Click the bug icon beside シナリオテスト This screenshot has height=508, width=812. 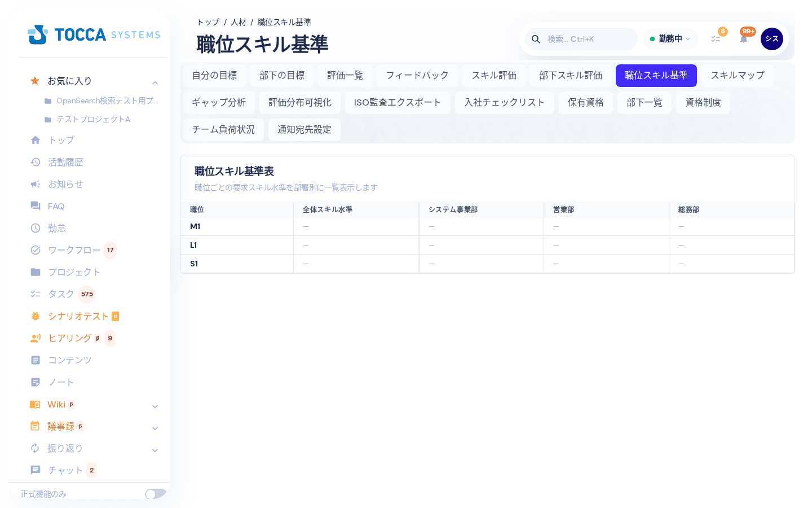click(36, 316)
